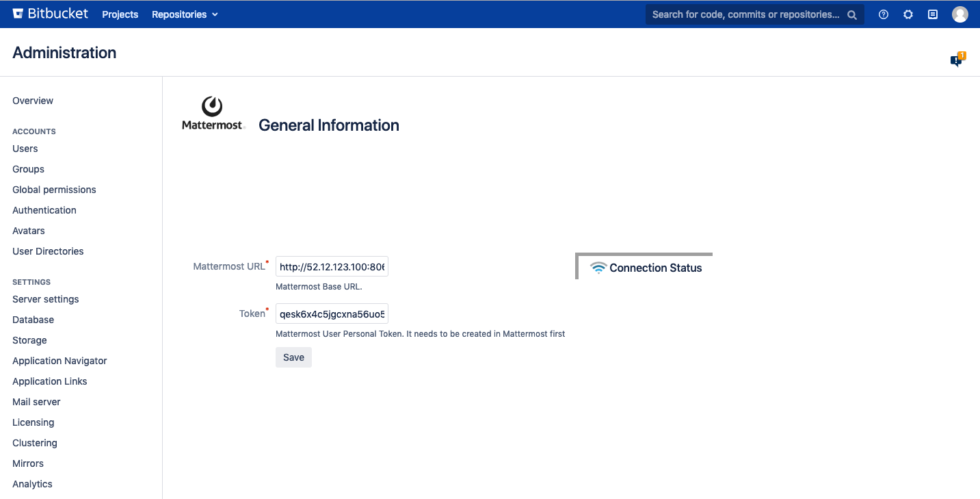Go to Overview in the sidebar

pos(33,101)
